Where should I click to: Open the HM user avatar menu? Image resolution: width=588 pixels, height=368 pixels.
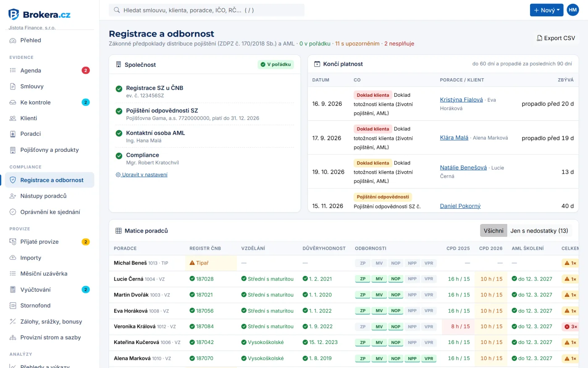pos(573,10)
